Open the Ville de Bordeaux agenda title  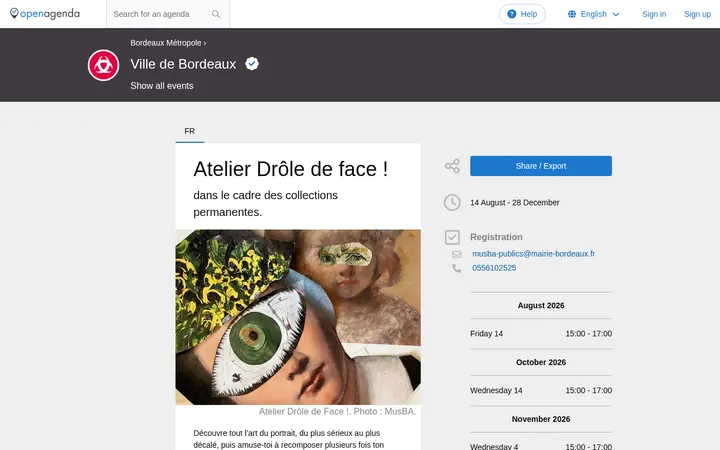click(x=183, y=64)
